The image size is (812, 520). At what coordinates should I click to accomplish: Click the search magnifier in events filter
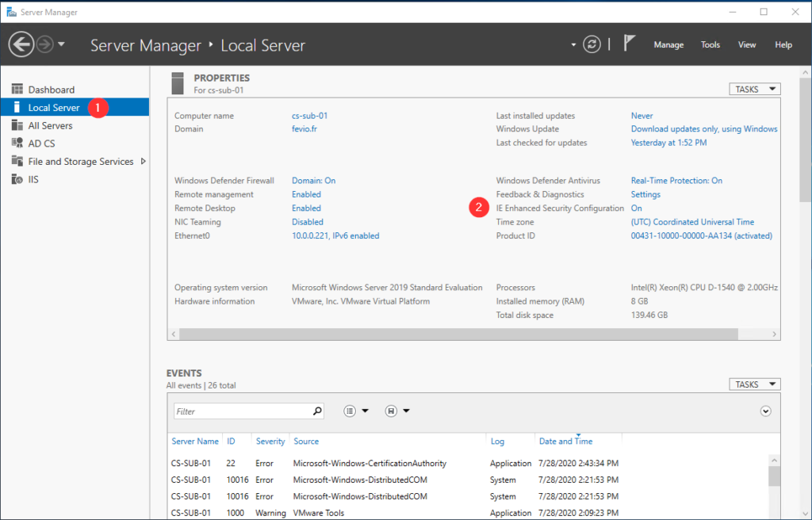[317, 411]
